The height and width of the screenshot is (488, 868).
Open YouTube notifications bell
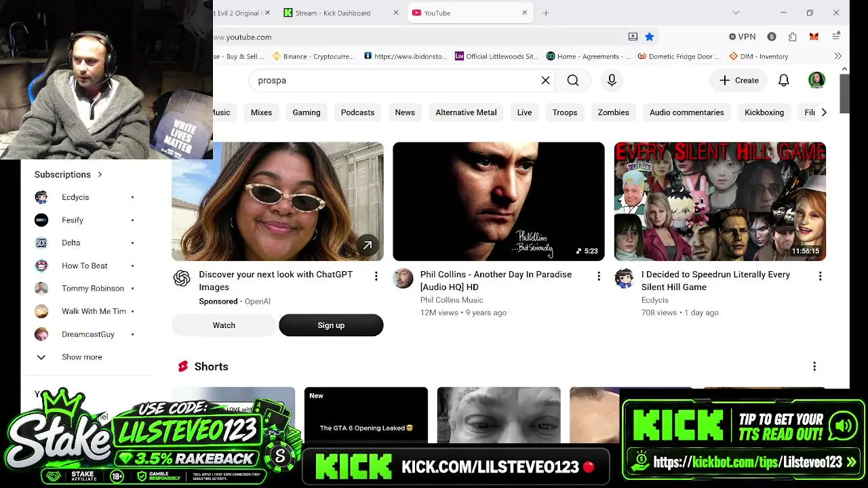click(x=783, y=81)
